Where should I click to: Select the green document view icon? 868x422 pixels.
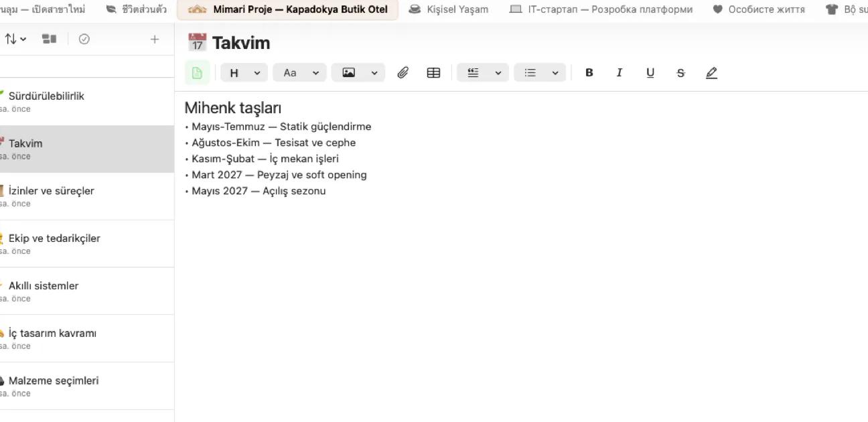coord(197,73)
